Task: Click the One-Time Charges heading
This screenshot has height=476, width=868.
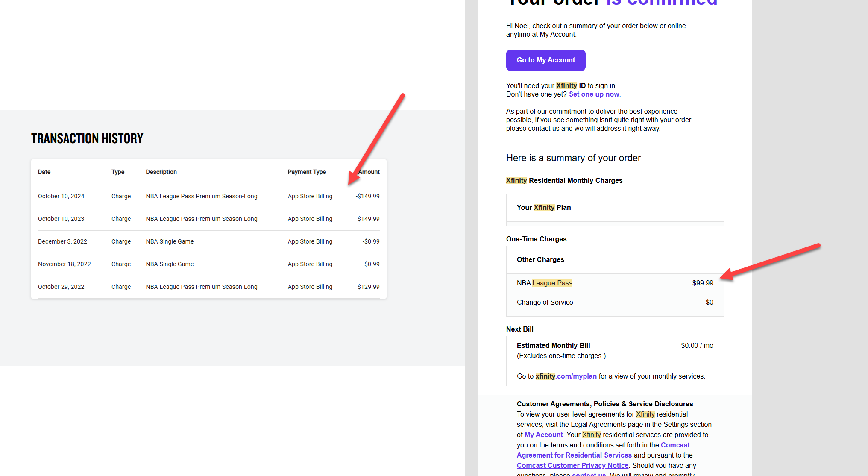Action: pos(537,239)
